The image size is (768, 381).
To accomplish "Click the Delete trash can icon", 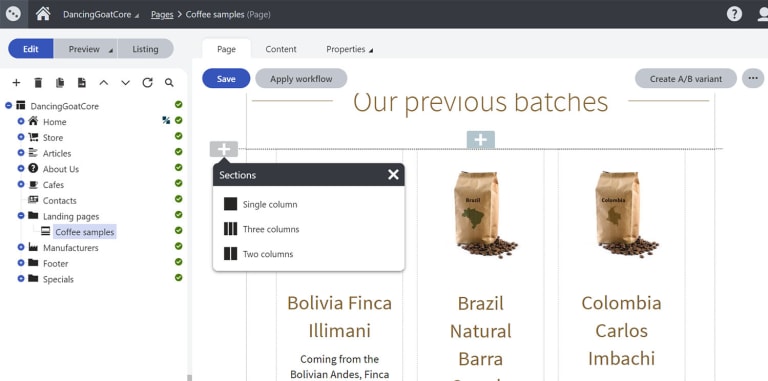I will point(38,83).
